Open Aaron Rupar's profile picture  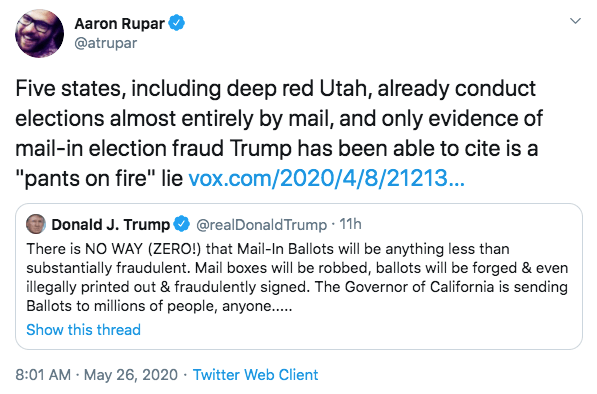pyautogui.click(x=39, y=33)
